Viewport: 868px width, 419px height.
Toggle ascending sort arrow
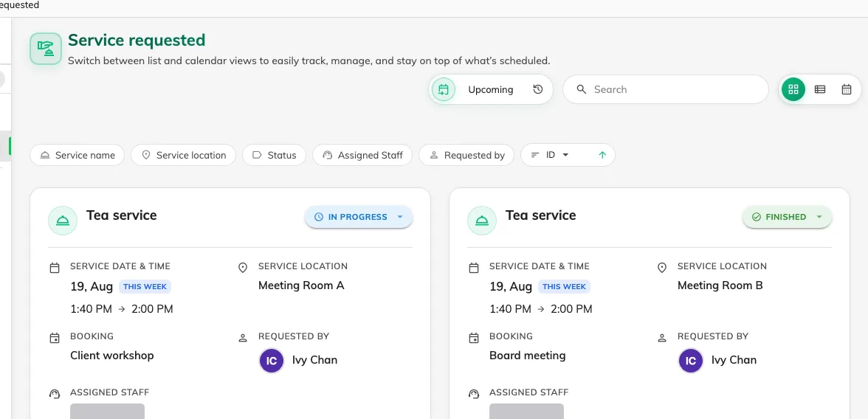coord(602,155)
